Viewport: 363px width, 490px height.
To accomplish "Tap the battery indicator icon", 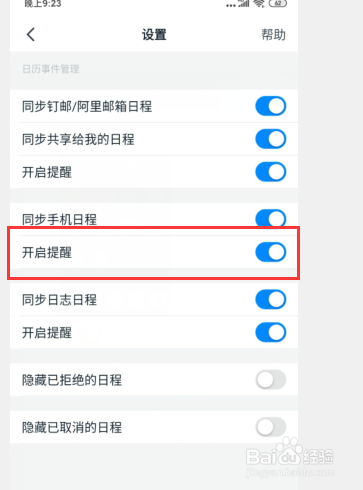I will coord(278,3).
